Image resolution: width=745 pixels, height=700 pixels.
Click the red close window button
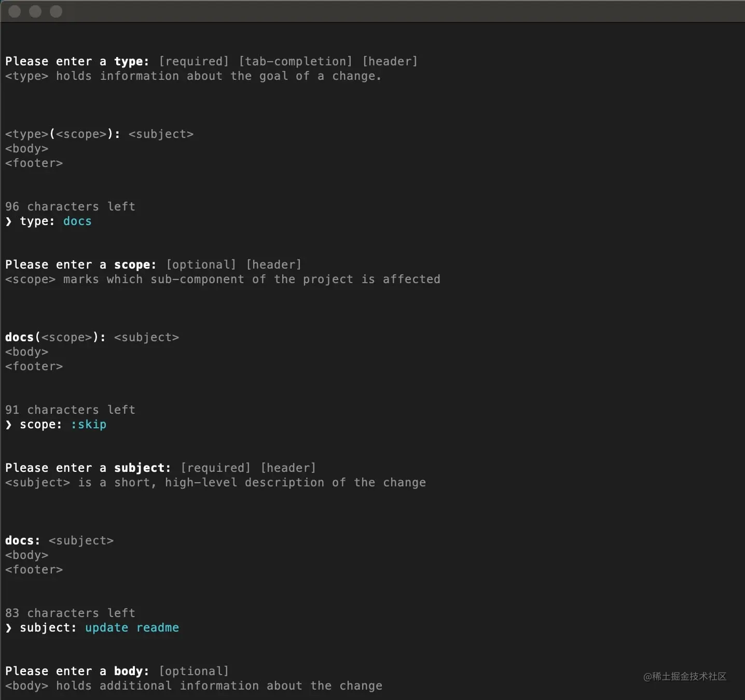click(14, 11)
